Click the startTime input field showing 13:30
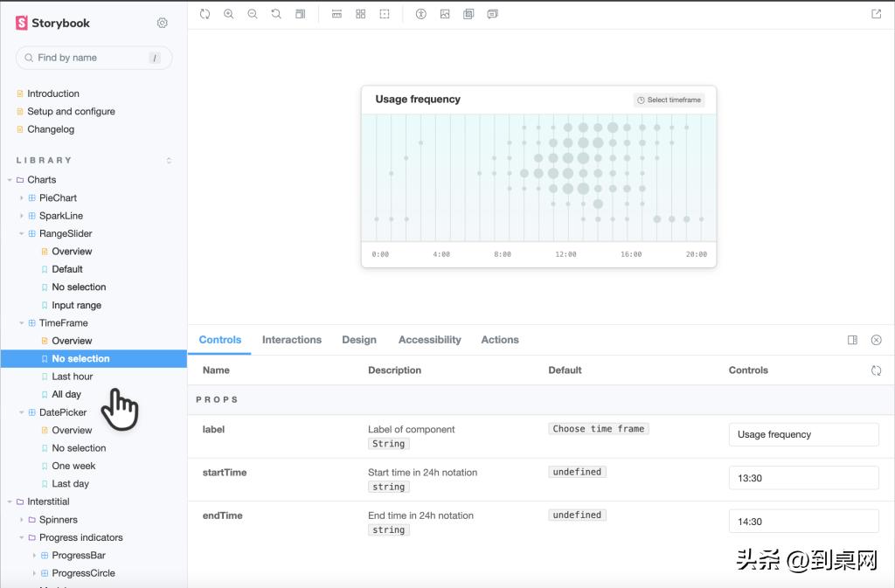 [803, 478]
